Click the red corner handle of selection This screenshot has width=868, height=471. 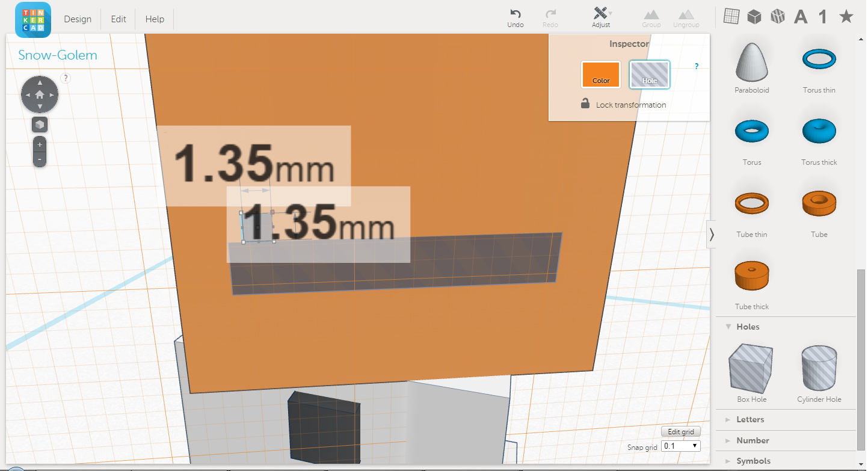(272, 212)
